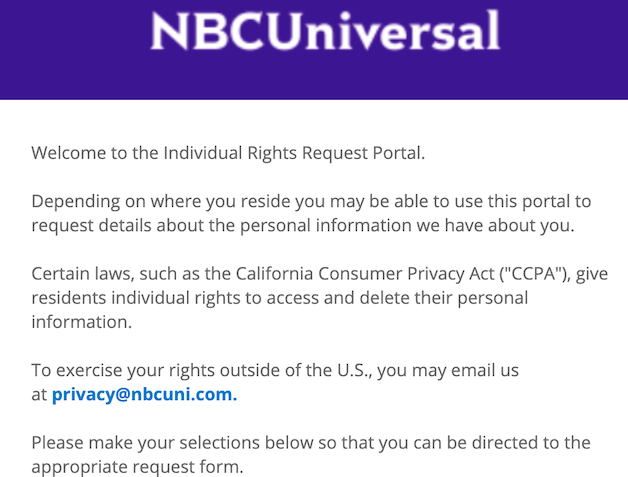Click the paragraph about Certain laws and CCPA
Image resolution: width=628 pixels, height=477 pixels.
[320, 298]
